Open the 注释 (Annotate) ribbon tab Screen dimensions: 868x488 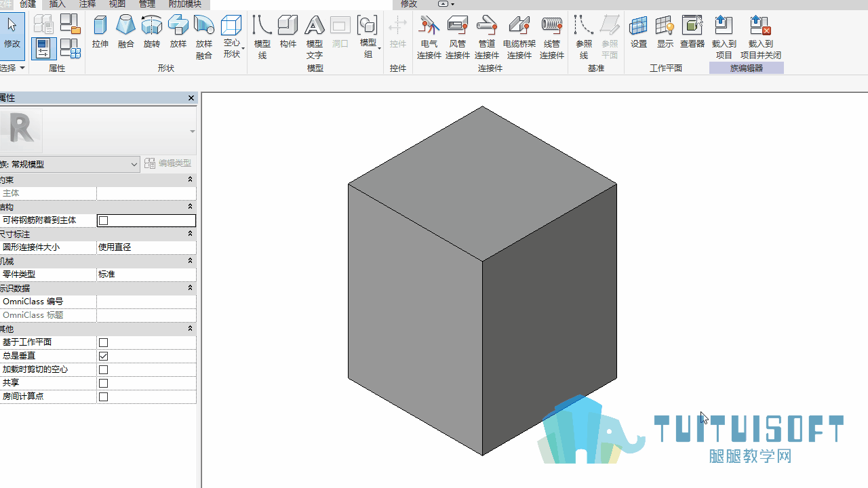tap(87, 4)
